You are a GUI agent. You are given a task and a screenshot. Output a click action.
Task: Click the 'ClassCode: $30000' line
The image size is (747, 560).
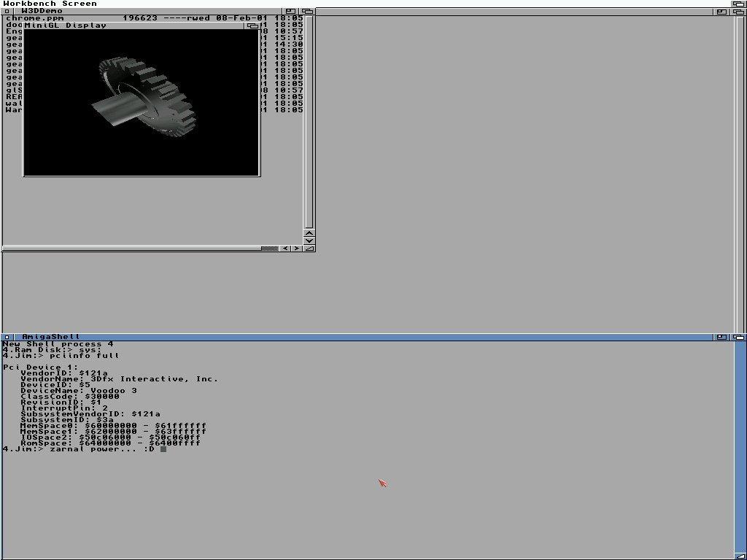[x=70, y=396]
